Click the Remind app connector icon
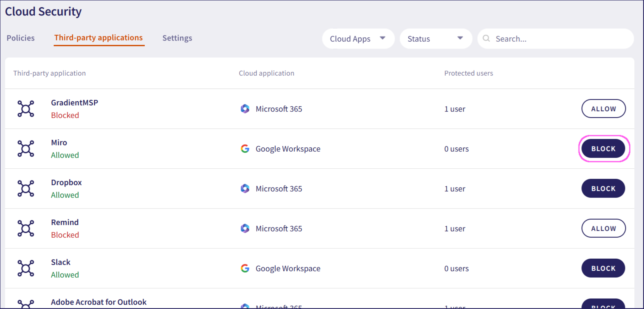This screenshot has width=644, height=309. pos(26,228)
